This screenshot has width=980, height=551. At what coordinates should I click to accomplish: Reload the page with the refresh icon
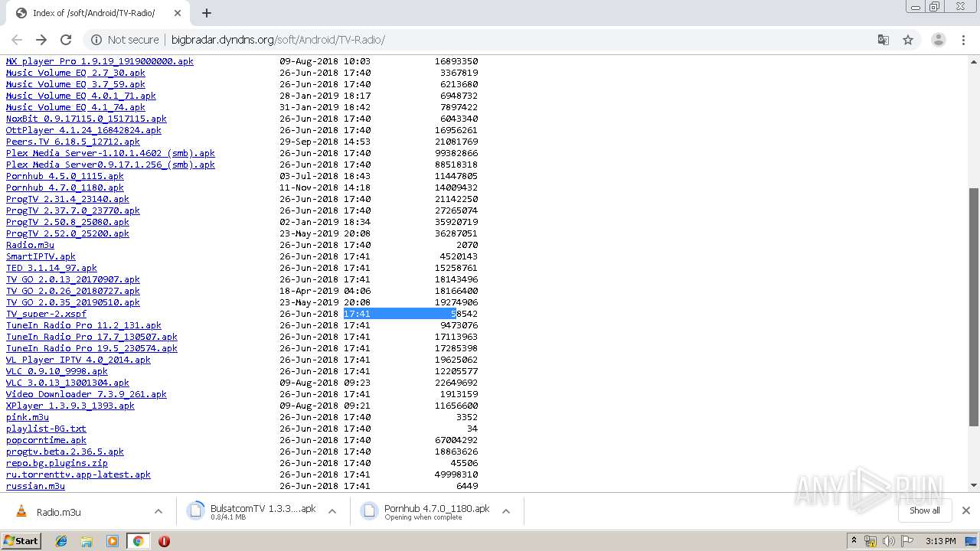(66, 40)
